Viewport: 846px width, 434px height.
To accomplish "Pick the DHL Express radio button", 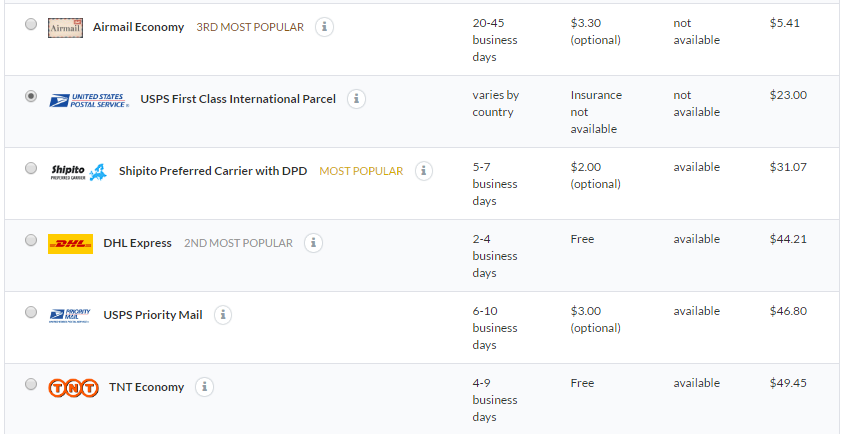I will pyautogui.click(x=31, y=240).
